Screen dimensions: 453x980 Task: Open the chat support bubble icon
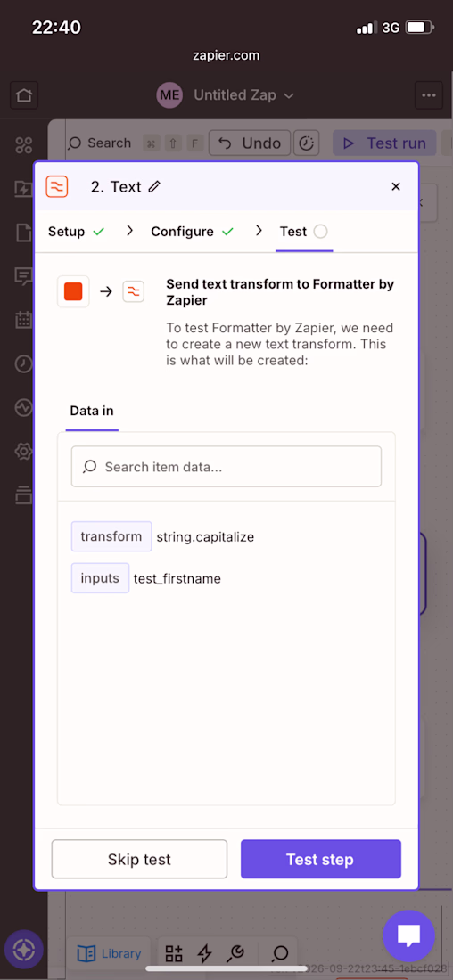tap(408, 935)
